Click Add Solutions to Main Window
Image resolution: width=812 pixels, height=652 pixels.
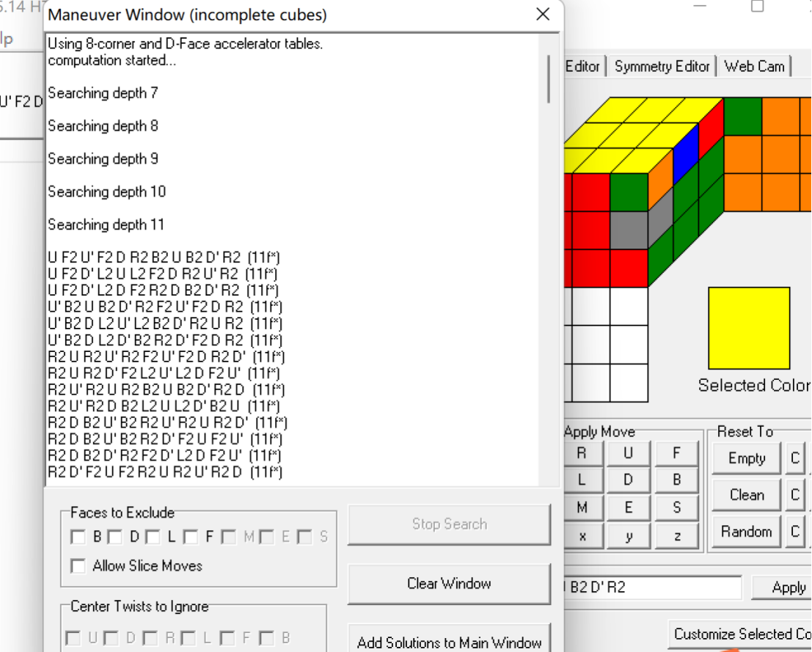449,641
